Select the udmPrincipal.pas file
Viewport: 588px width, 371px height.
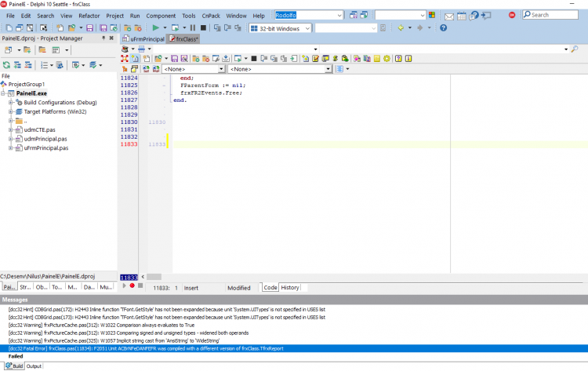click(x=45, y=139)
